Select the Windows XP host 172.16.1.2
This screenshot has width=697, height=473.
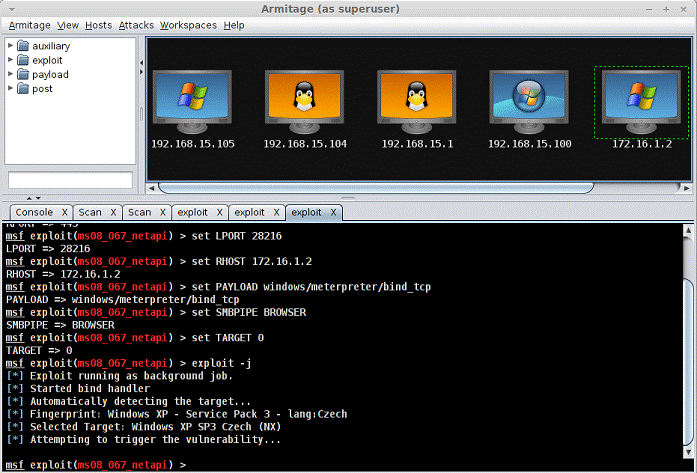[641, 101]
